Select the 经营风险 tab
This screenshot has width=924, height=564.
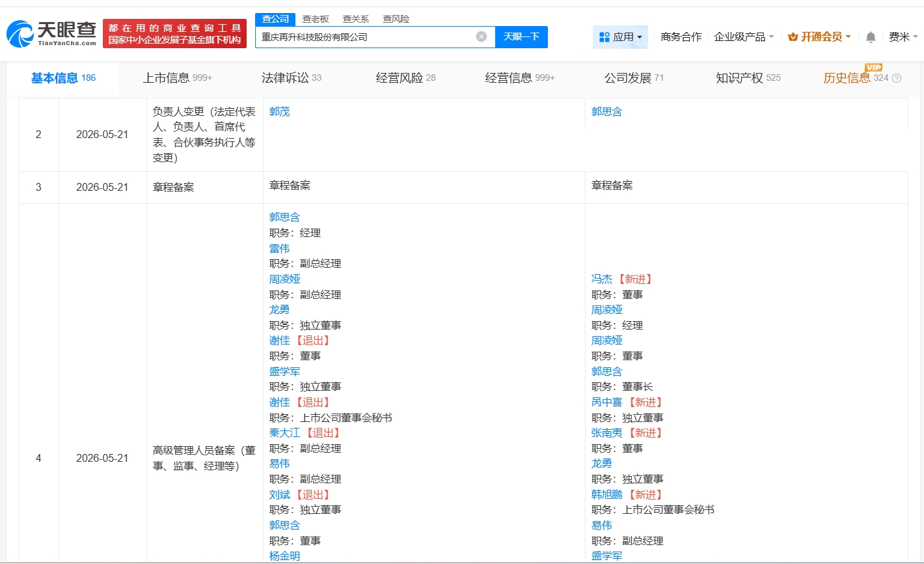pyautogui.click(x=406, y=78)
